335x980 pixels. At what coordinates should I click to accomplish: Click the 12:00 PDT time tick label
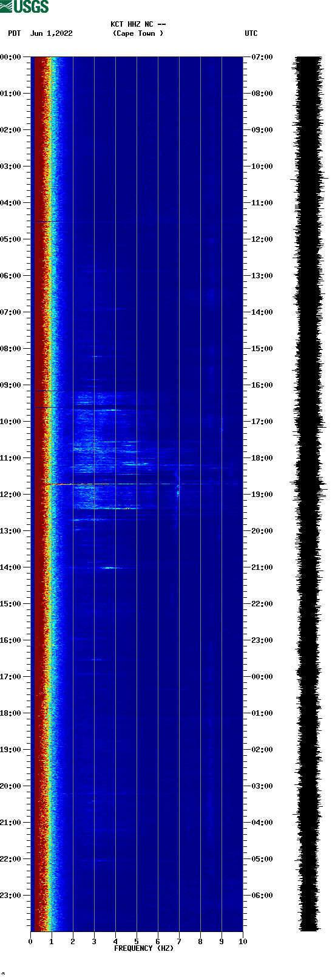(x=11, y=495)
